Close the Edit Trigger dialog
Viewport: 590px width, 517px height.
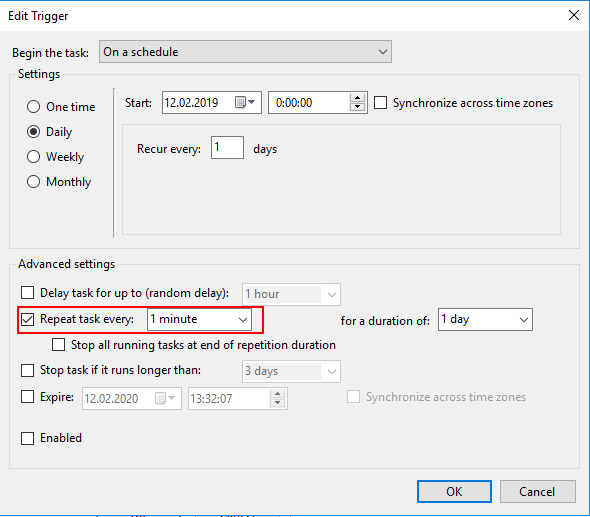pyautogui.click(x=573, y=15)
